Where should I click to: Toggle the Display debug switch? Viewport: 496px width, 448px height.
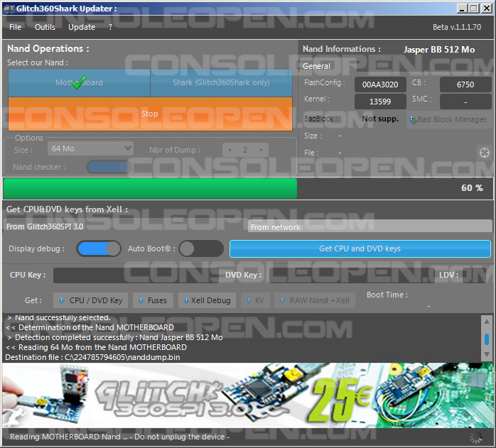point(99,248)
